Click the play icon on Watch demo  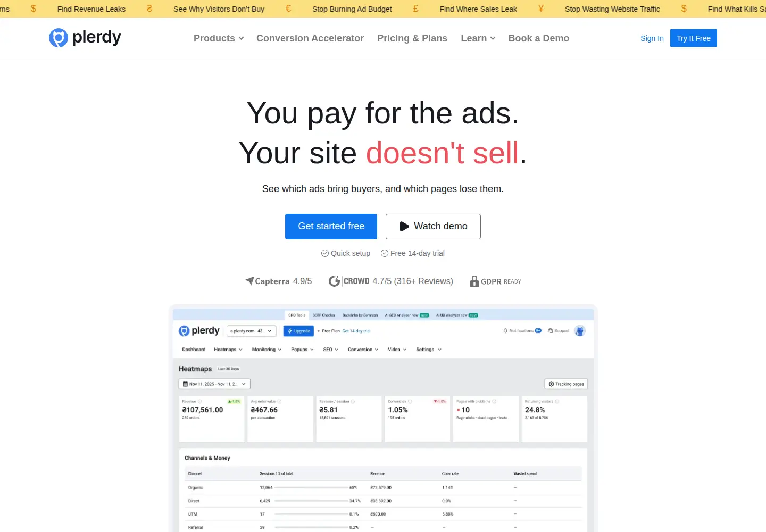(x=404, y=226)
